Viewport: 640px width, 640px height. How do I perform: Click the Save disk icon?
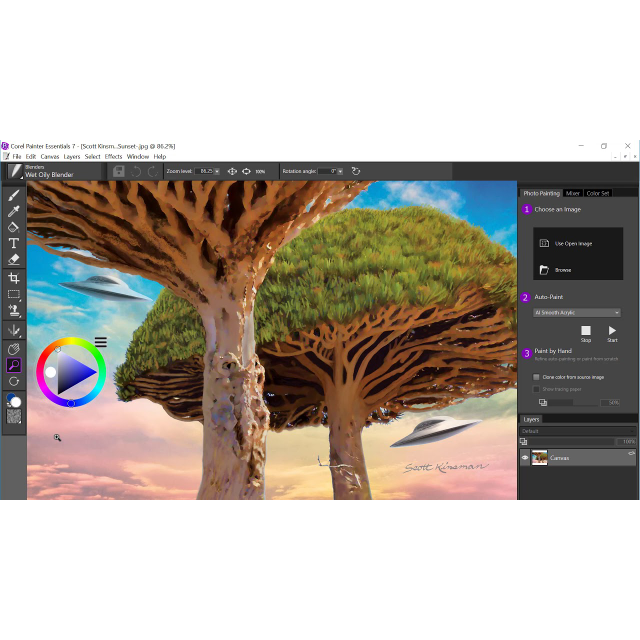pyautogui.click(x=119, y=171)
